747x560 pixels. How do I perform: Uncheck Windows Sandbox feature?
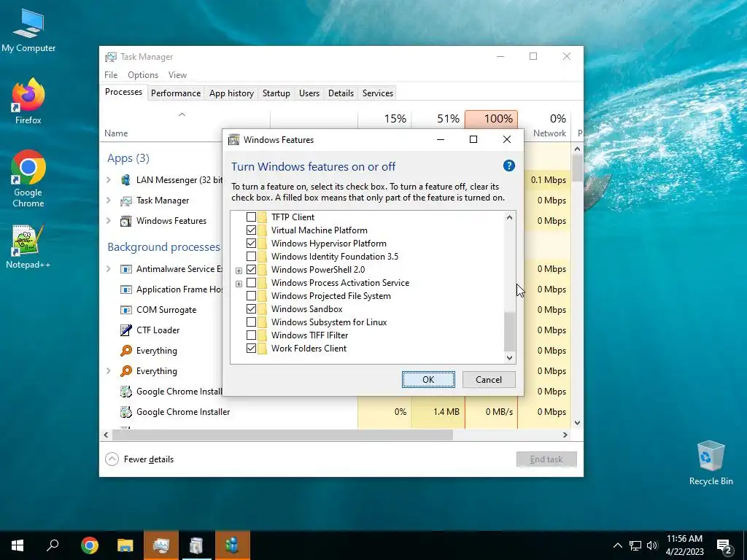point(251,309)
